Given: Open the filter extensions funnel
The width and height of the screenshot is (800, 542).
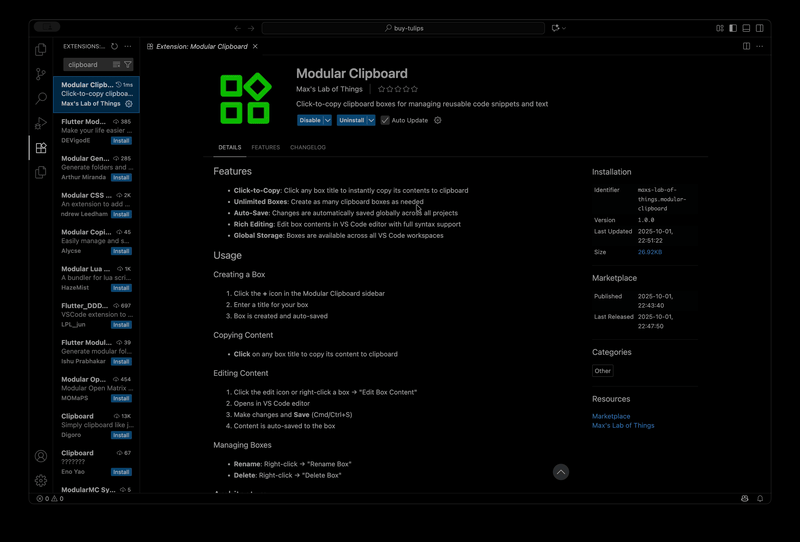Looking at the screenshot, I should pyautogui.click(x=128, y=65).
